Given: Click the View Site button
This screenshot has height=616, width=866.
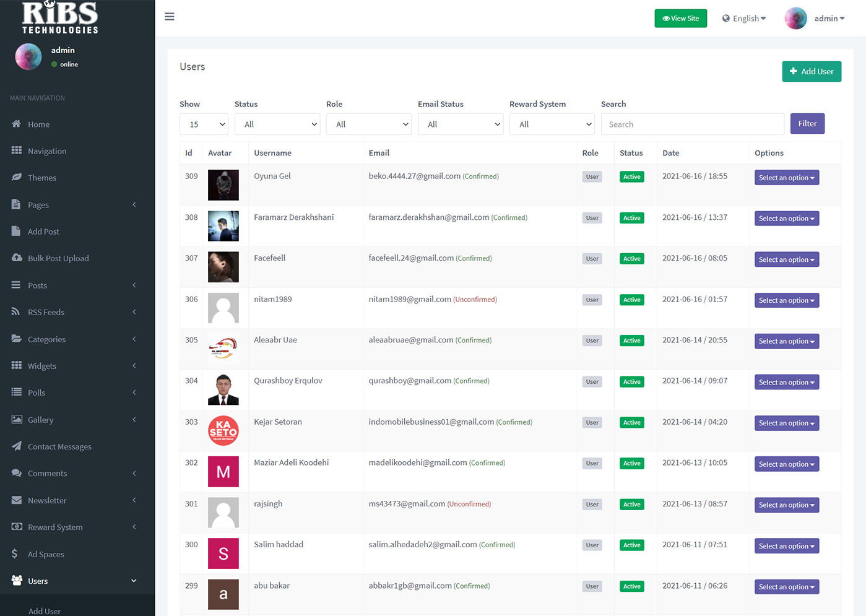Looking at the screenshot, I should point(680,19).
